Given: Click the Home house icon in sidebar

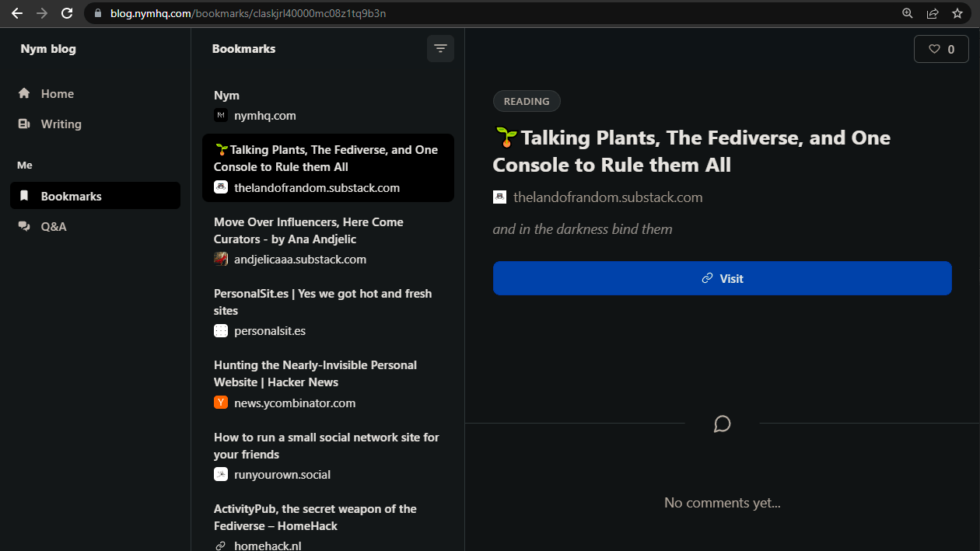Looking at the screenshot, I should (24, 93).
